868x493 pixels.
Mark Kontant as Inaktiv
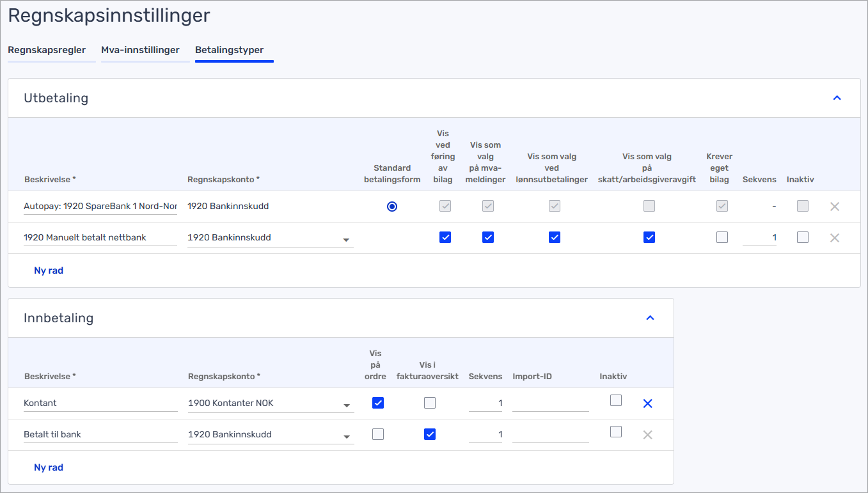(x=616, y=400)
